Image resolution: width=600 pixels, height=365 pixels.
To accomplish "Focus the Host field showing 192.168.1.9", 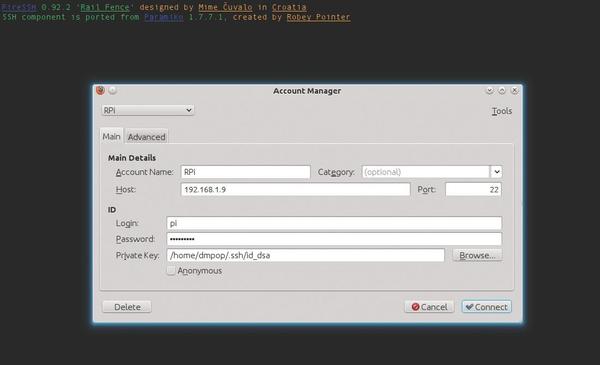I will click(295, 189).
